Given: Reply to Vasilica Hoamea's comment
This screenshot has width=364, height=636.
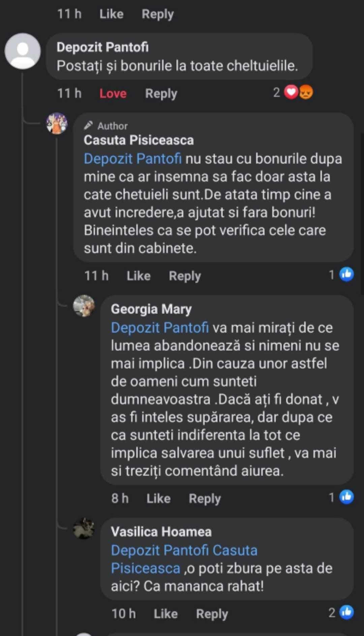Looking at the screenshot, I should click(212, 614).
